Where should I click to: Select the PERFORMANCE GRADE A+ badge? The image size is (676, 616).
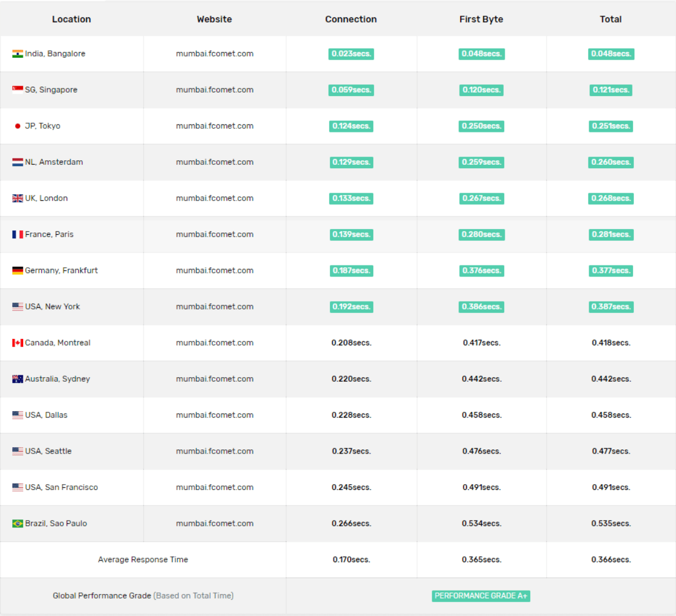click(x=481, y=596)
